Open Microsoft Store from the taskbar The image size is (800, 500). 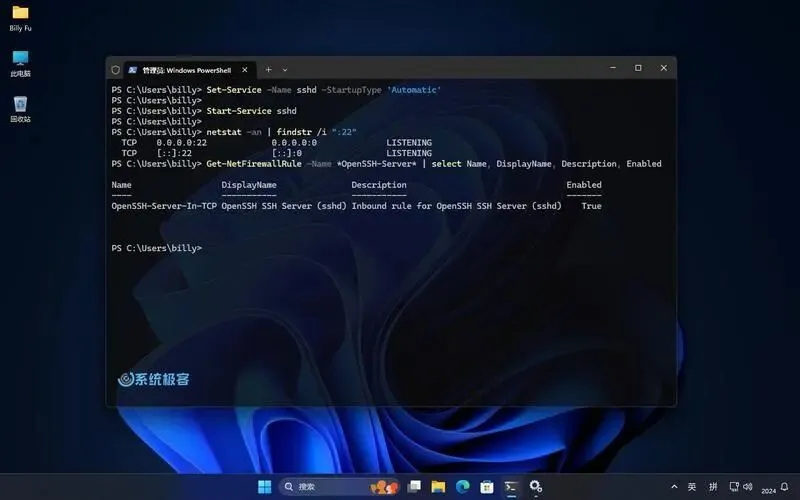pyautogui.click(x=487, y=487)
